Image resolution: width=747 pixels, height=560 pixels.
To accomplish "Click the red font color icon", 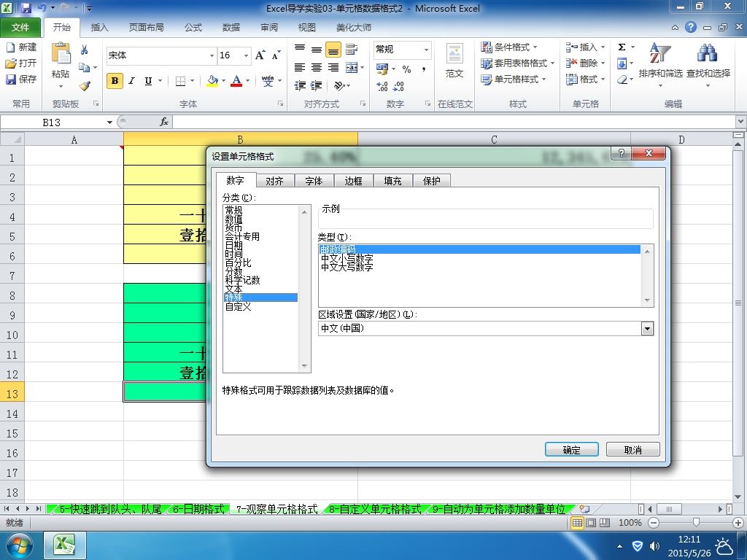I will tap(236, 81).
